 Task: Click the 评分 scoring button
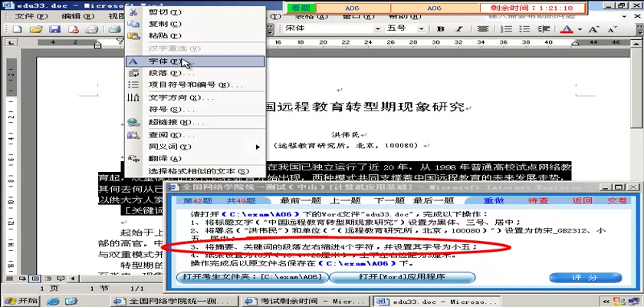coord(585,277)
